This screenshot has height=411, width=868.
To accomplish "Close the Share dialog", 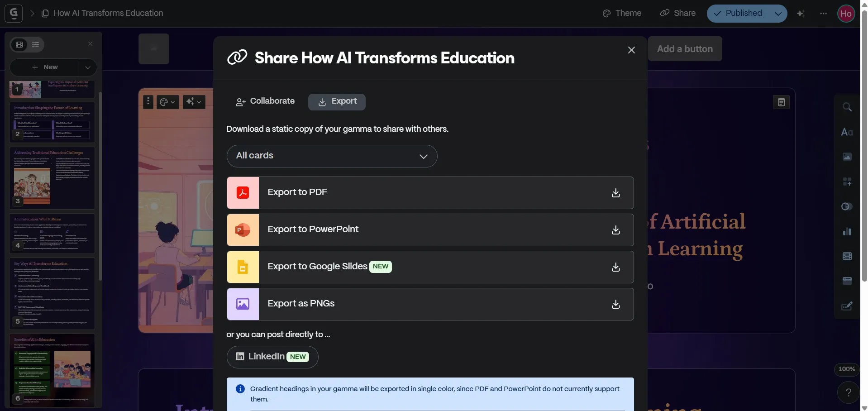I will coord(631,50).
